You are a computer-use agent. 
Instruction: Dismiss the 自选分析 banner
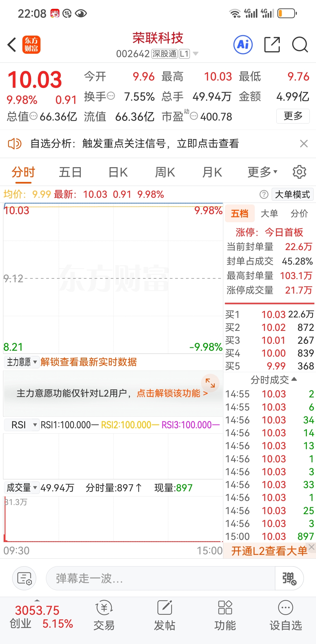[x=304, y=144]
